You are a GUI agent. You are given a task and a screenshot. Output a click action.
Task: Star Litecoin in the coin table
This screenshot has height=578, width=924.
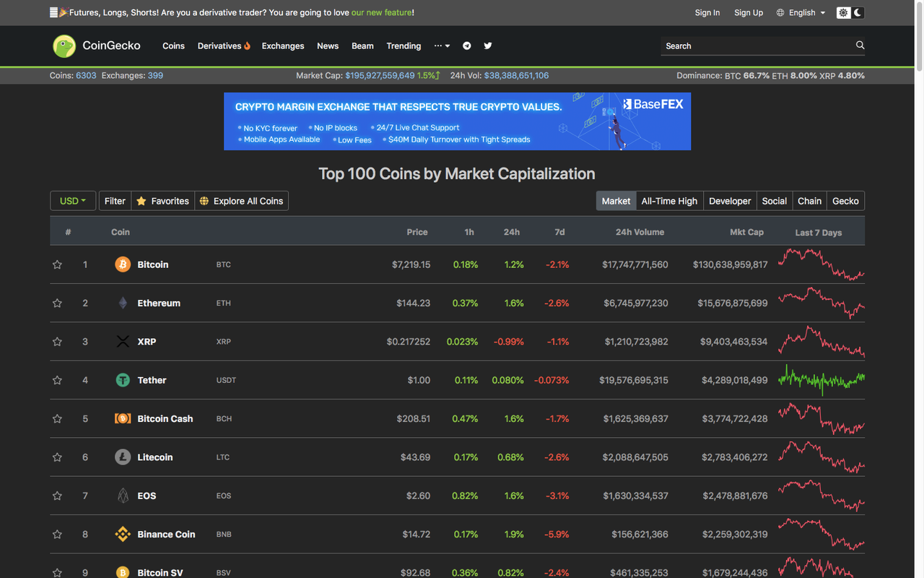click(x=57, y=457)
